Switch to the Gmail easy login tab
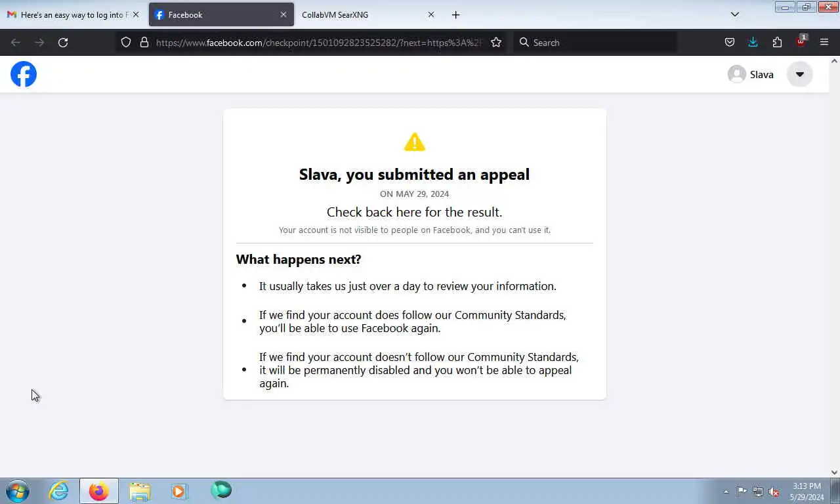Image resolution: width=840 pixels, height=504 pixels. 73,14
